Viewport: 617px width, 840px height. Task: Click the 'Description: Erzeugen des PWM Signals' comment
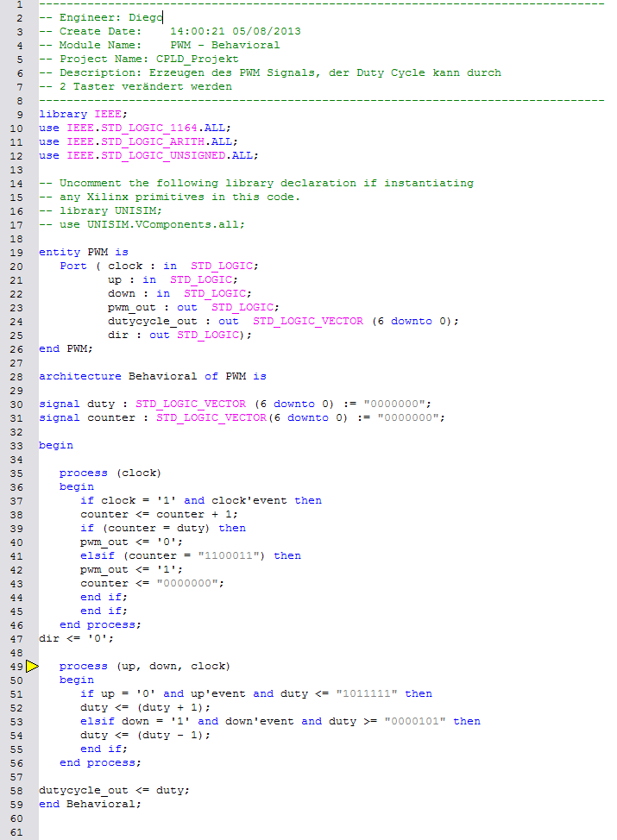[x=269, y=72]
